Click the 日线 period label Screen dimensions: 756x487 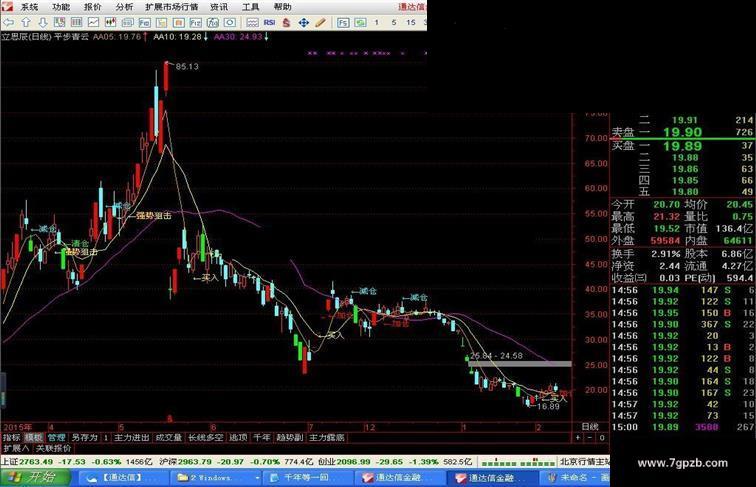590,427
